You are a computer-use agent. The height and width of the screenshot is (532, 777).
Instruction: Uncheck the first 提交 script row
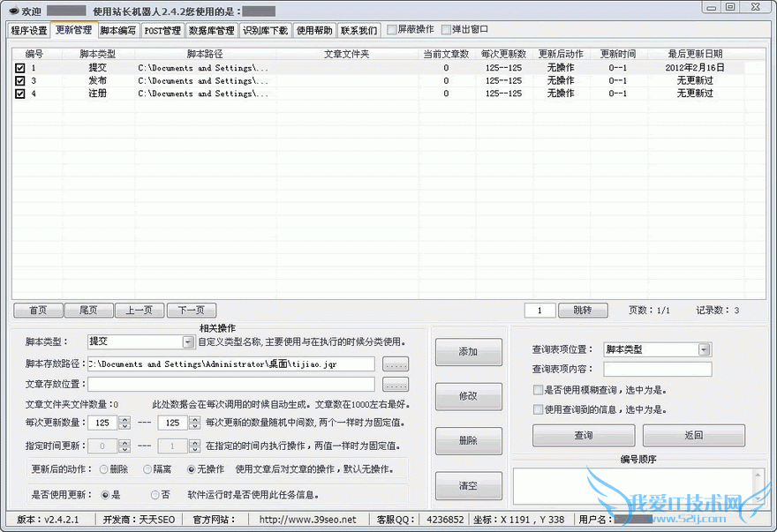[x=20, y=67]
